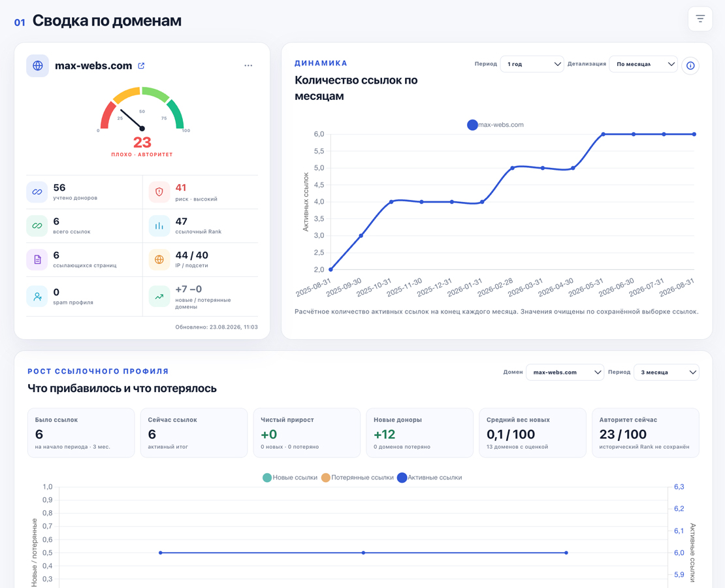Click the 6 ссылающихся страниц value

pos(56,255)
